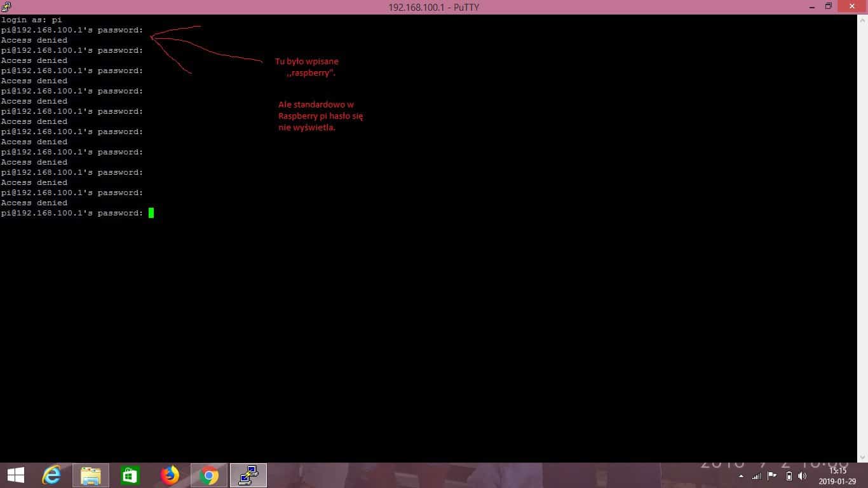This screenshot has width=868, height=488.
Task: Minimize the PuTTY window
Action: (x=813, y=7)
